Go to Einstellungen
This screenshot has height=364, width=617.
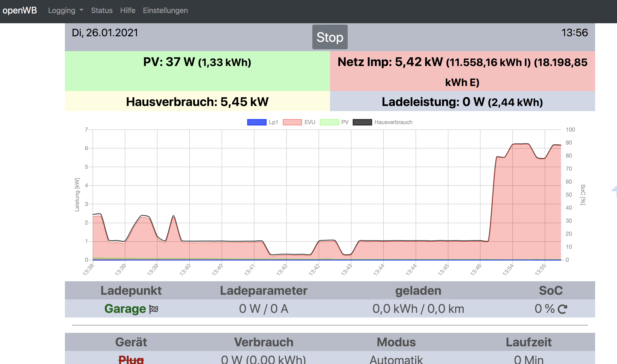(x=165, y=10)
